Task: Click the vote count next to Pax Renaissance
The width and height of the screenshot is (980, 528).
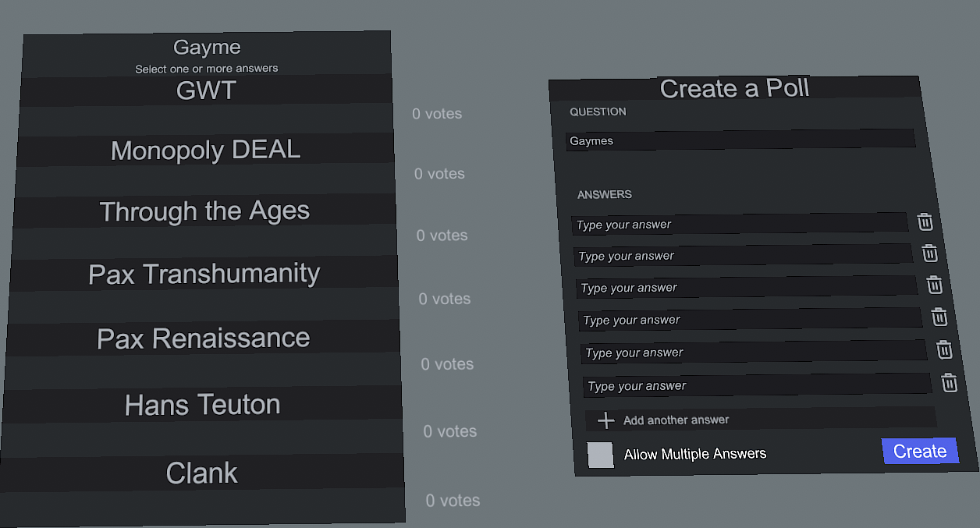Action: (x=447, y=364)
